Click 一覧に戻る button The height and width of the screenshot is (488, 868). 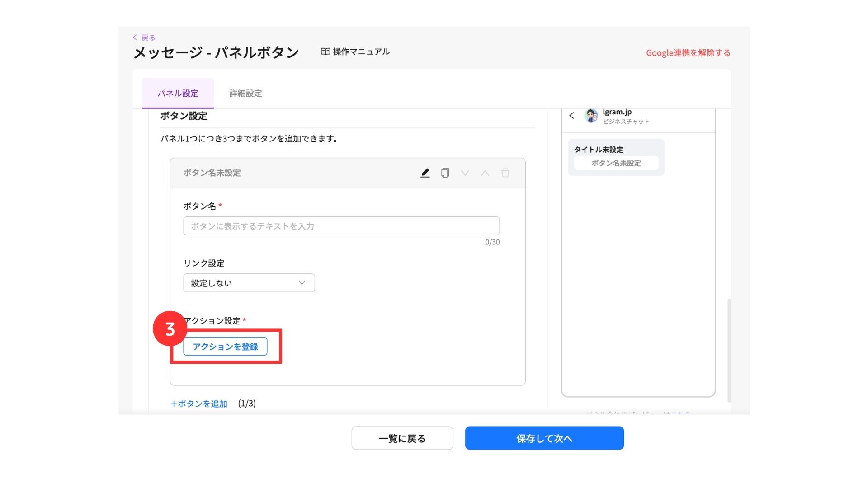(x=402, y=438)
